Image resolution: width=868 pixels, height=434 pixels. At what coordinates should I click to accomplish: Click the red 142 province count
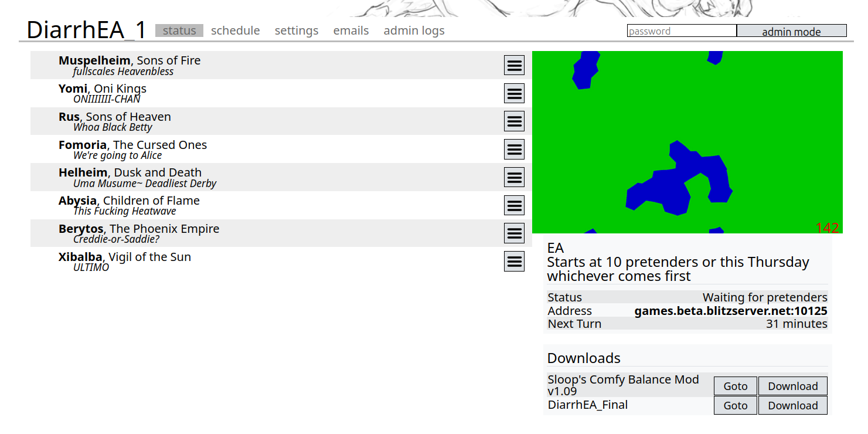coord(827,228)
